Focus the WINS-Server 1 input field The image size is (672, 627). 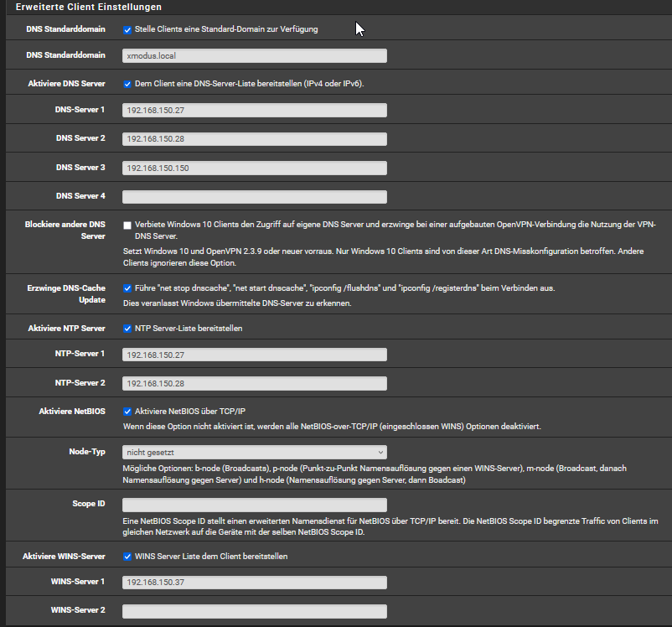pyautogui.click(x=255, y=583)
